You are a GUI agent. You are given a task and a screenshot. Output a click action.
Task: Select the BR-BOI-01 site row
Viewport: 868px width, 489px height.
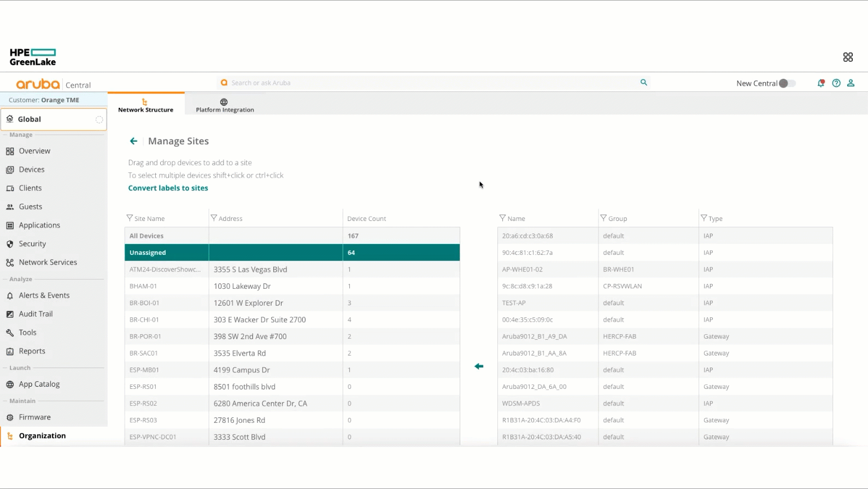[292, 303]
